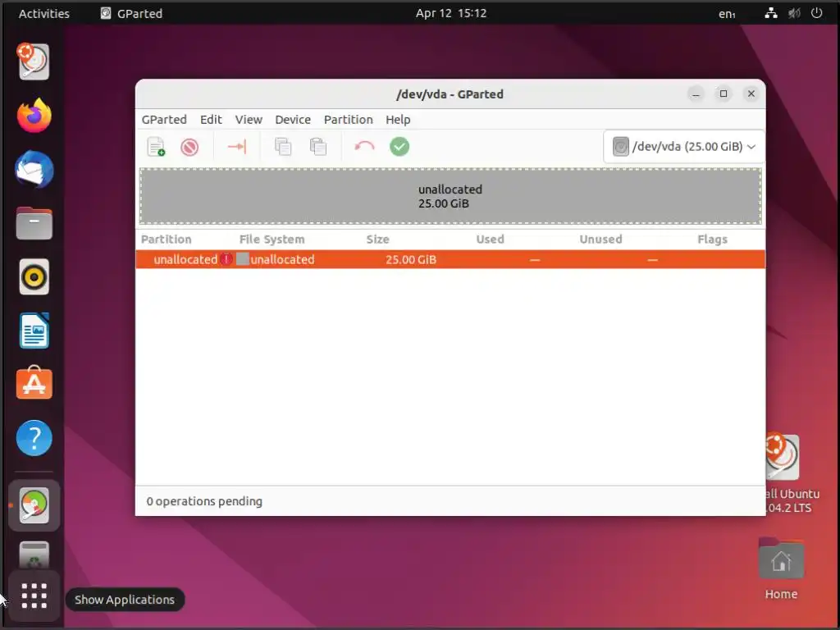Open Rhythmbox from the dock

[x=34, y=277]
